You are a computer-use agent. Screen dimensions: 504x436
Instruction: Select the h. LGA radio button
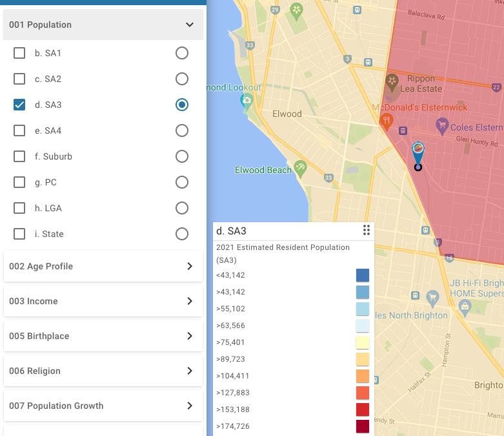182,208
